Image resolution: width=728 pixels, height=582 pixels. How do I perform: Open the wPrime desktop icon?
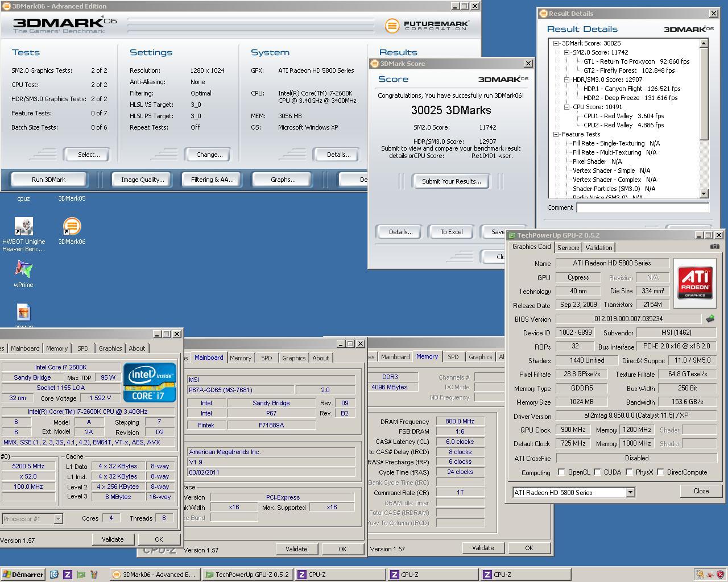(x=23, y=269)
